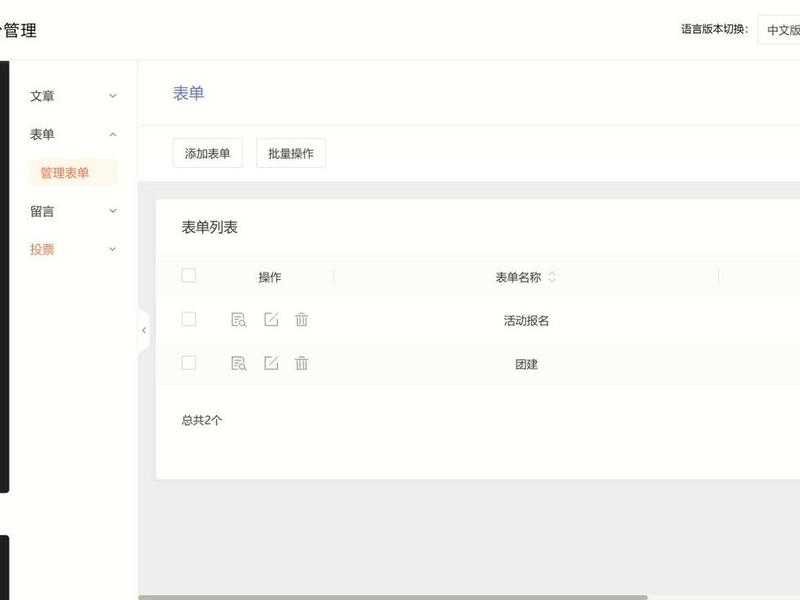Click the 团建 form name cell
Viewport: 800px width, 600px height.
pyautogui.click(x=526, y=364)
